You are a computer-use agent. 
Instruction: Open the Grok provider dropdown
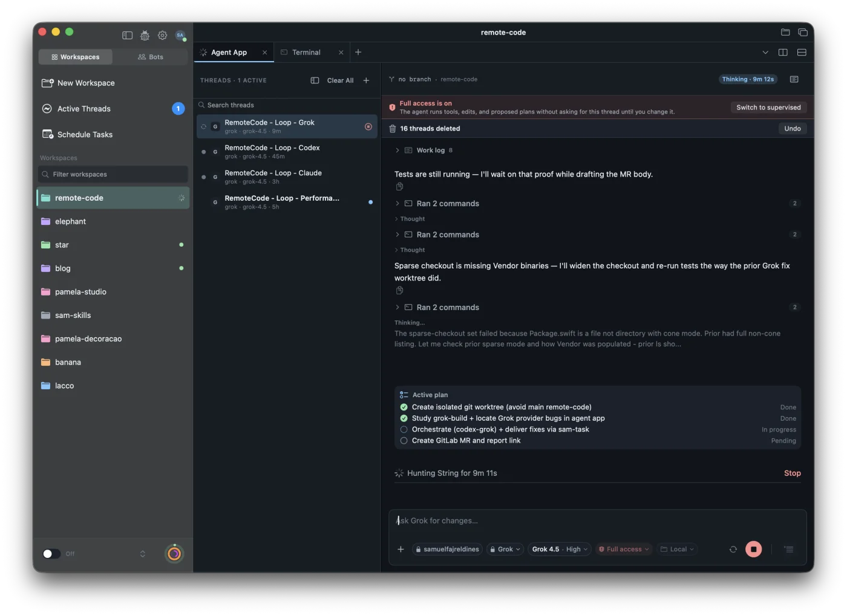coord(505,550)
